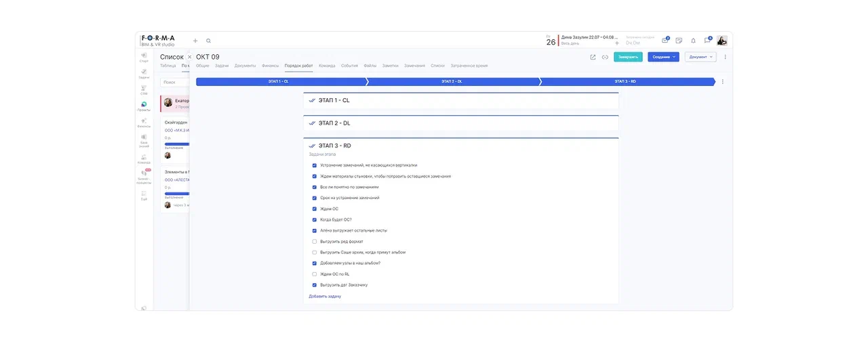Uncheck the Когда будет ОС? task
Screen dimensions: 868x342
315,219
